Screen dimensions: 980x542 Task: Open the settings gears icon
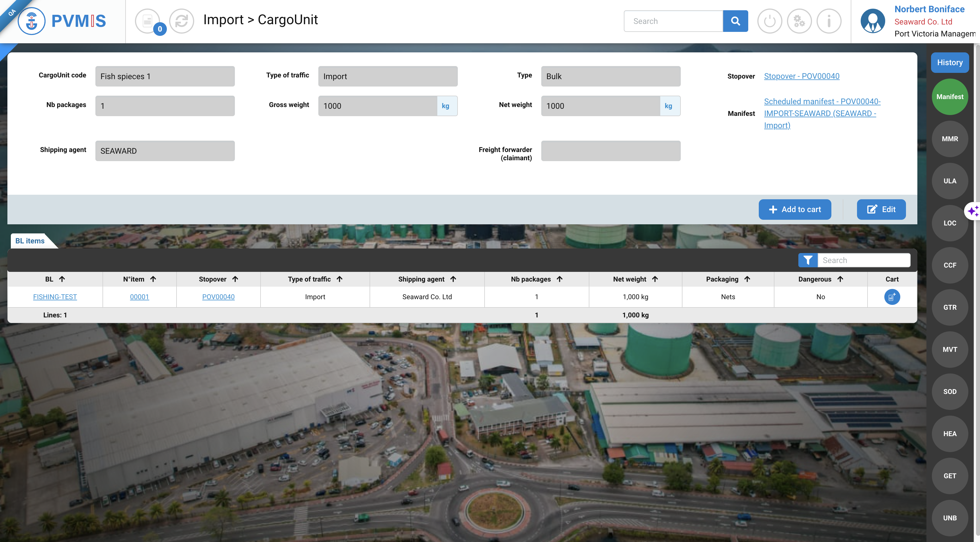click(799, 21)
